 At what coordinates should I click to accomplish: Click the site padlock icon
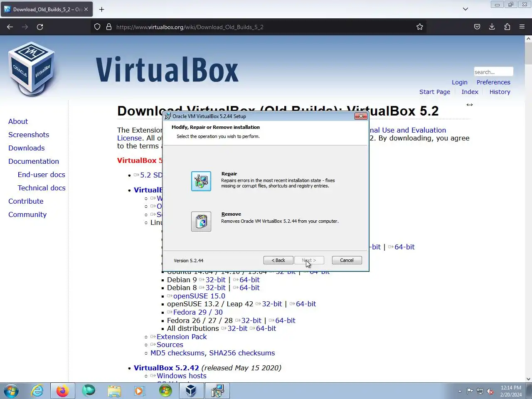109,27
